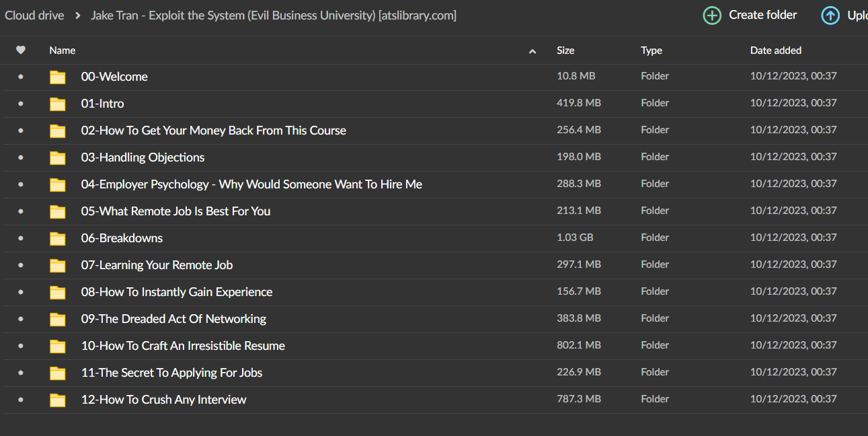Click the 383.8 MB size value
Screen dimensions: 868x436
point(579,318)
